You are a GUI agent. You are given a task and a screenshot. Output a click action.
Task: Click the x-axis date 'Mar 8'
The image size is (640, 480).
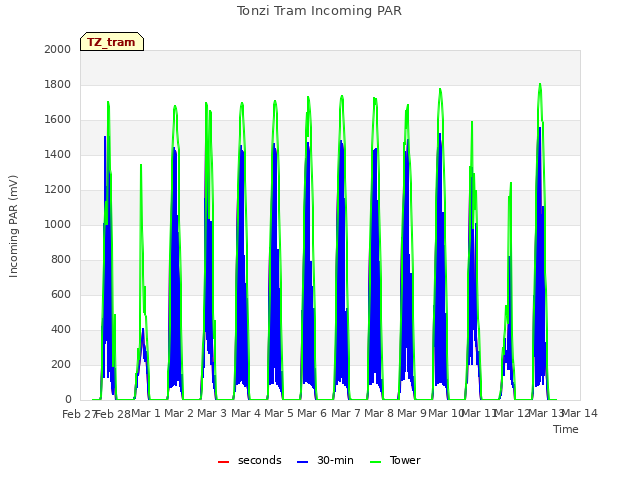[x=379, y=413]
